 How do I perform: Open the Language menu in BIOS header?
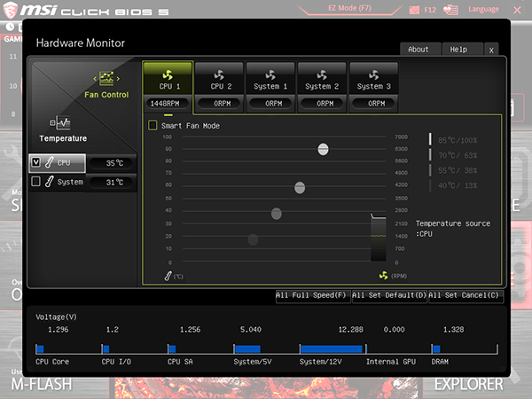coord(483,10)
